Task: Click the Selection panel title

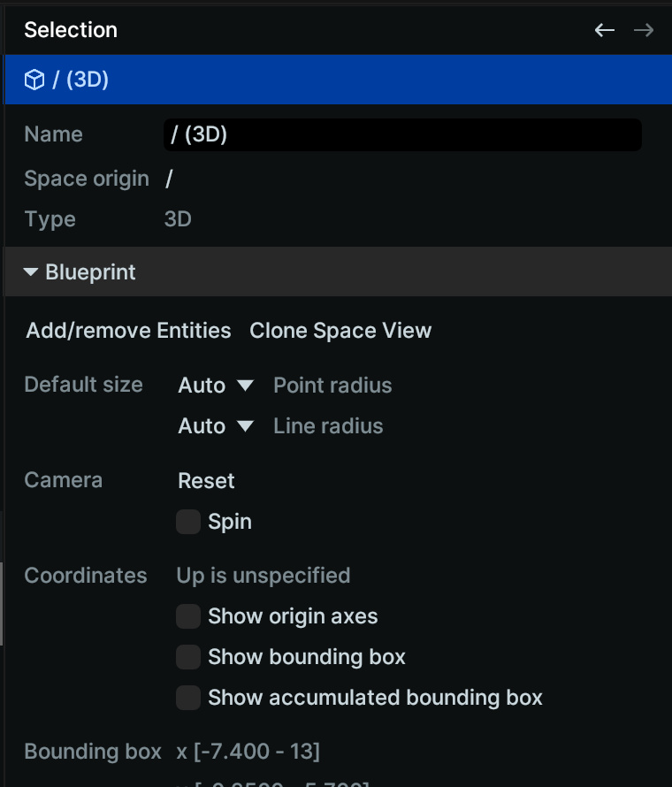Action: 71,30
